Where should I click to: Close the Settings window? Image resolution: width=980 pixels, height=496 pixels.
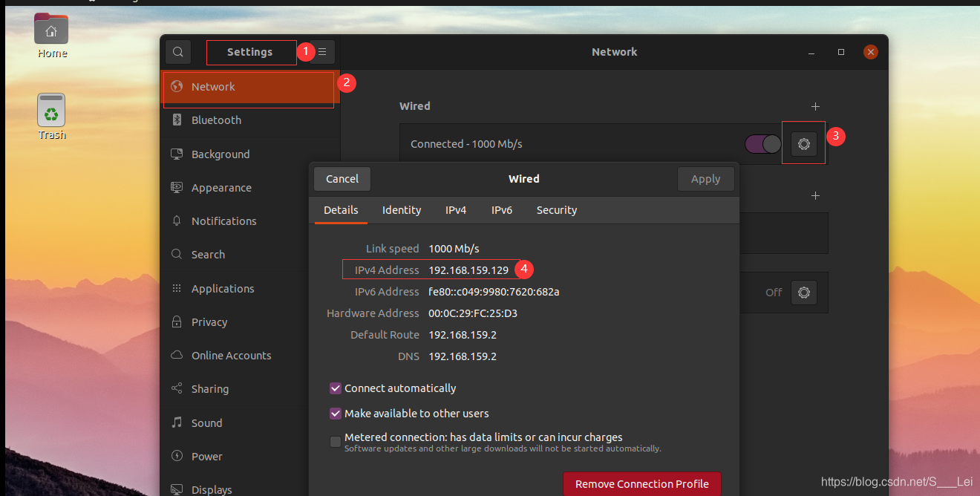pos(871,52)
